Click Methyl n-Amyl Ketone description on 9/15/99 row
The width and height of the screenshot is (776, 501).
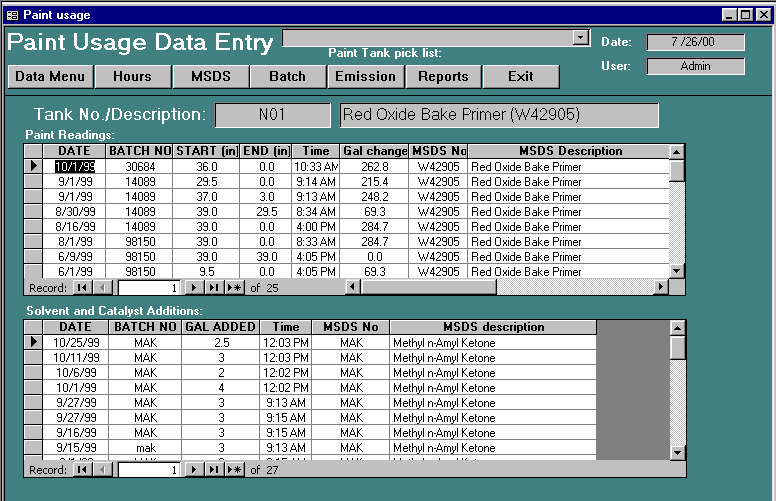point(493,448)
